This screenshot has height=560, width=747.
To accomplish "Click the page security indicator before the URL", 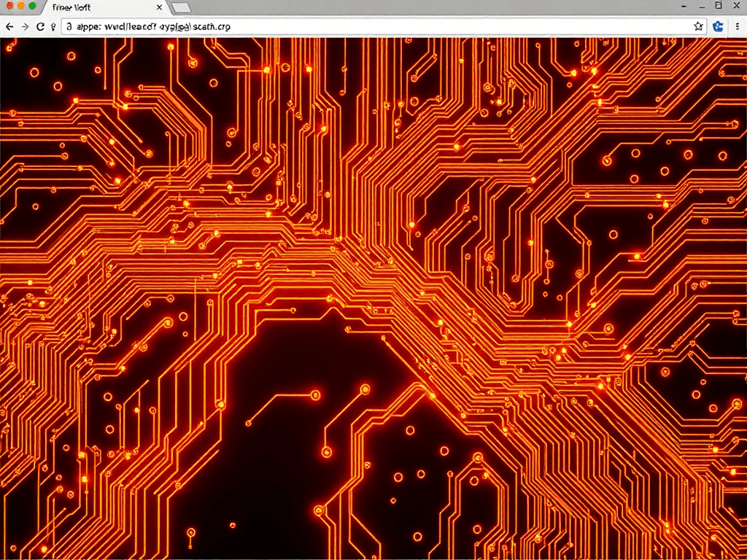I will click(69, 26).
